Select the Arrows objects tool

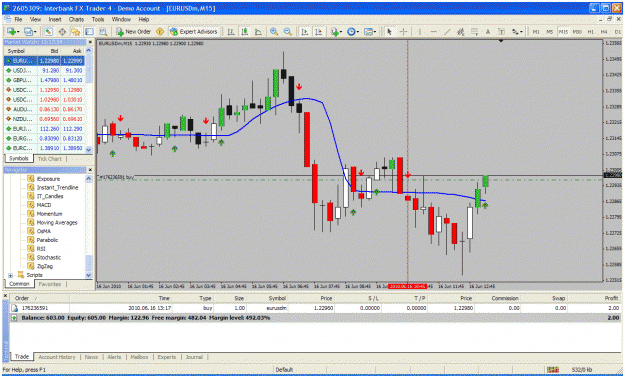pos(515,31)
